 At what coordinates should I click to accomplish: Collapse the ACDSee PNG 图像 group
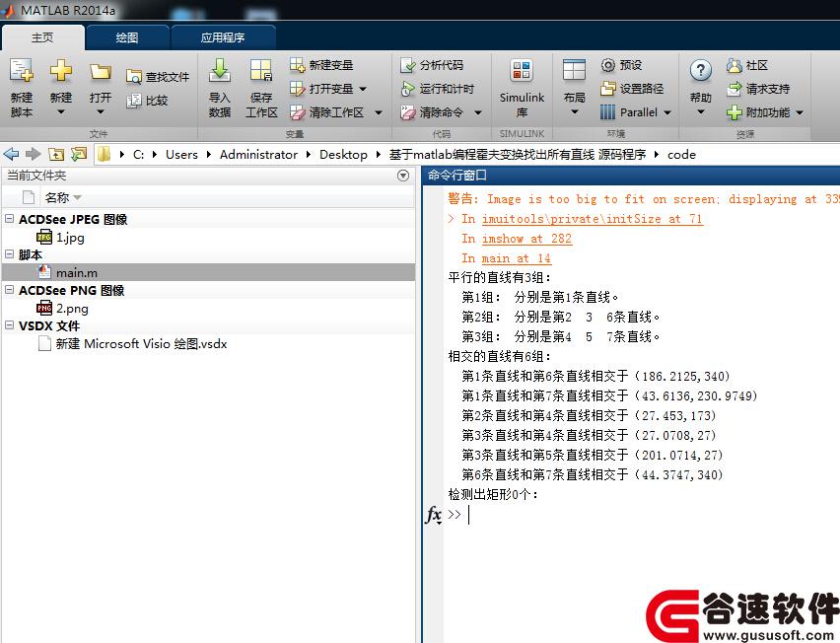[x=9, y=290]
